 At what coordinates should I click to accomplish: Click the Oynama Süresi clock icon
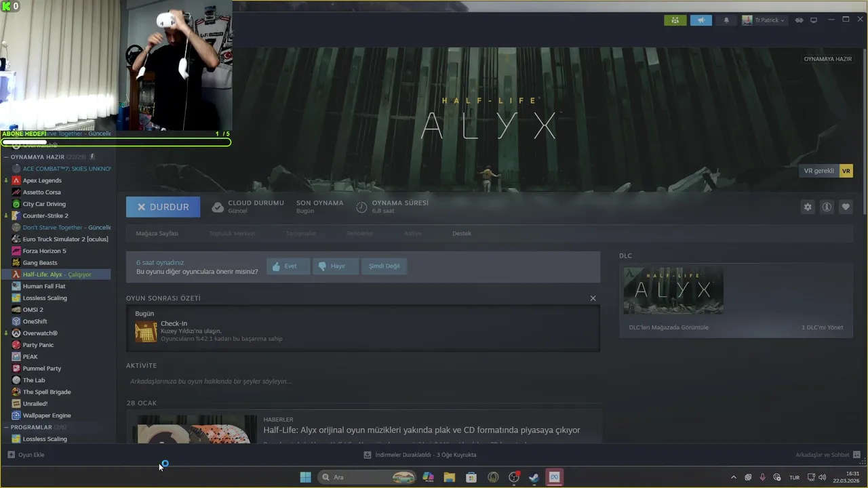click(361, 207)
